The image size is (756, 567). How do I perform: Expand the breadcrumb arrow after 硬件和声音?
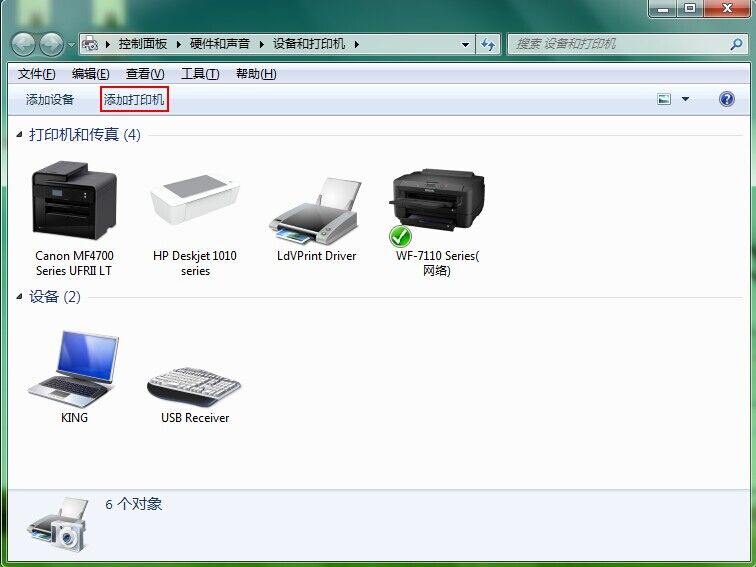pos(262,44)
